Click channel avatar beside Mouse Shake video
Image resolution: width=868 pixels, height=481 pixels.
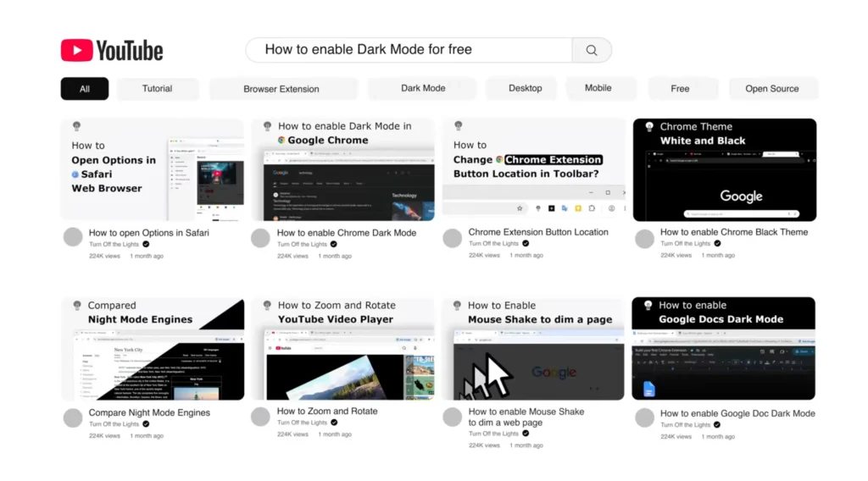point(453,417)
